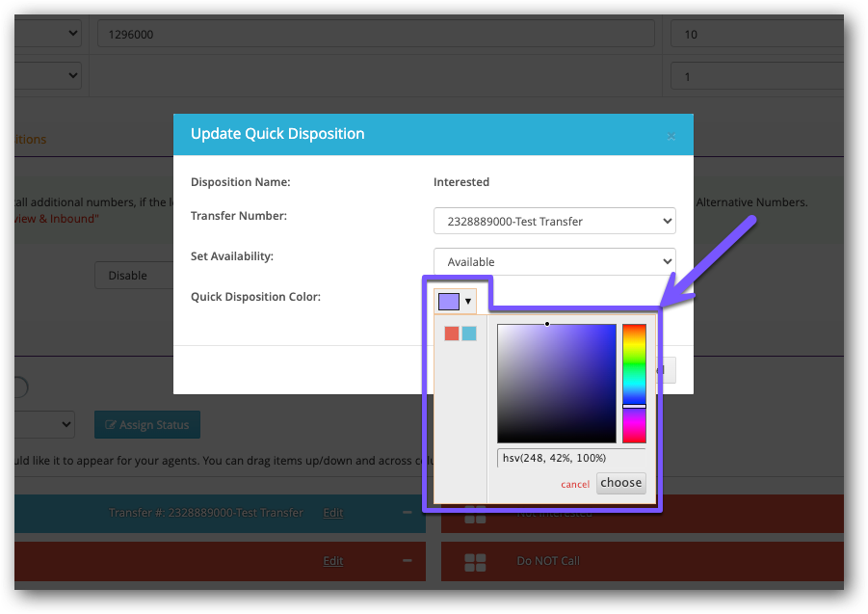Click the 1296000 input field

[376, 34]
